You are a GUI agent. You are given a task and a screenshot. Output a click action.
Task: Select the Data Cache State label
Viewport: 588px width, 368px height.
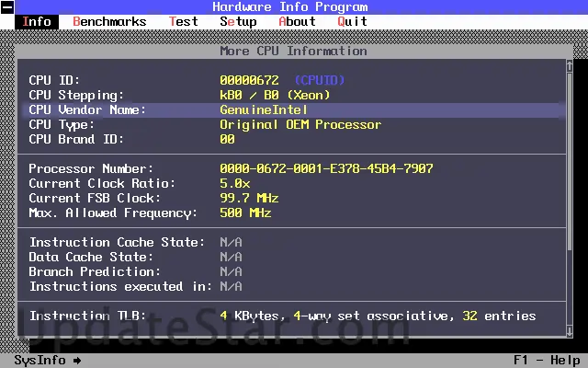(92, 258)
